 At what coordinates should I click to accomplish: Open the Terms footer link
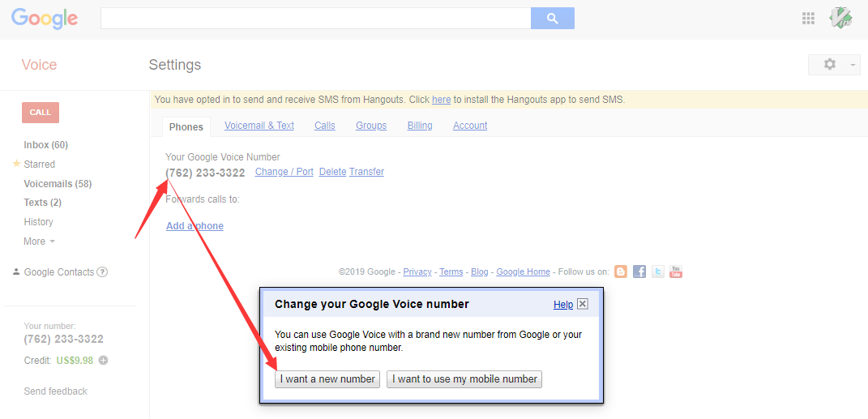[x=451, y=271]
